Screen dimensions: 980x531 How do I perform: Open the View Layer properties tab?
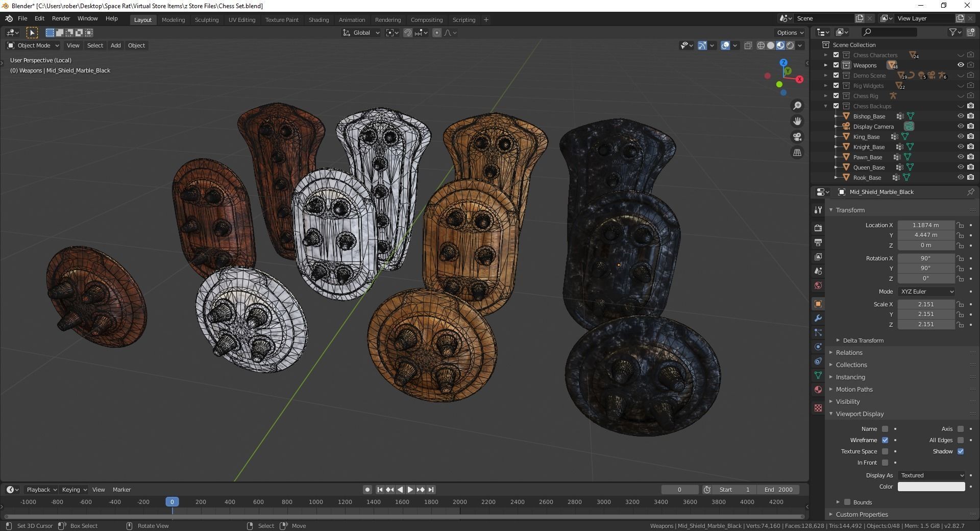pos(818,256)
